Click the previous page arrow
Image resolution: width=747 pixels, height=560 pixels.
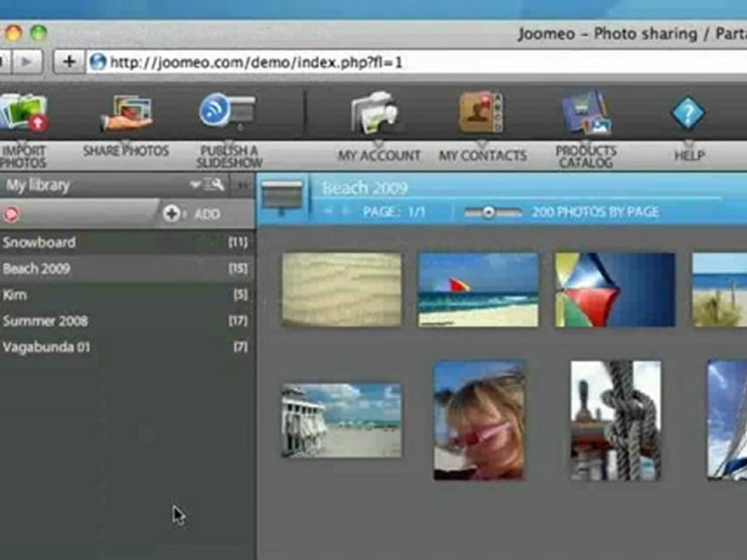[328, 211]
